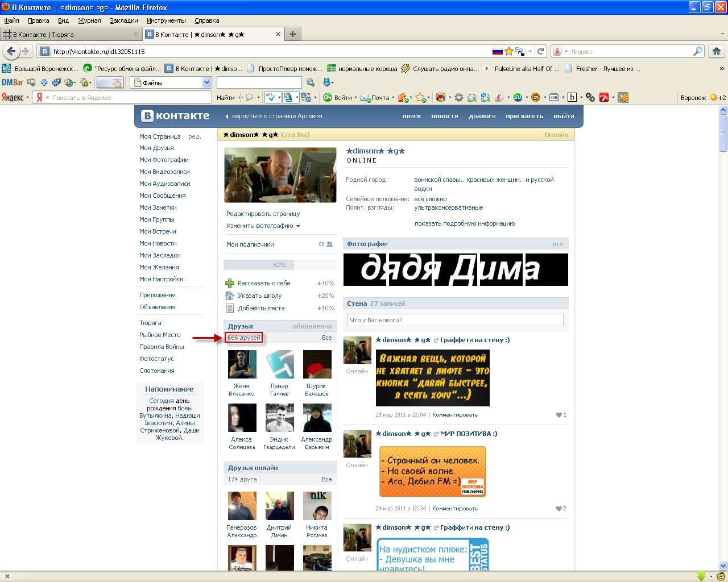Open Мои Сообщения in the sidebar
728x582 pixels.
click(x=163, y=196)
